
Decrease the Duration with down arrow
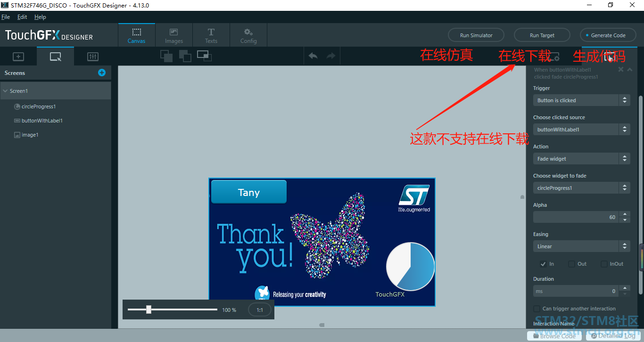(625, 294)
